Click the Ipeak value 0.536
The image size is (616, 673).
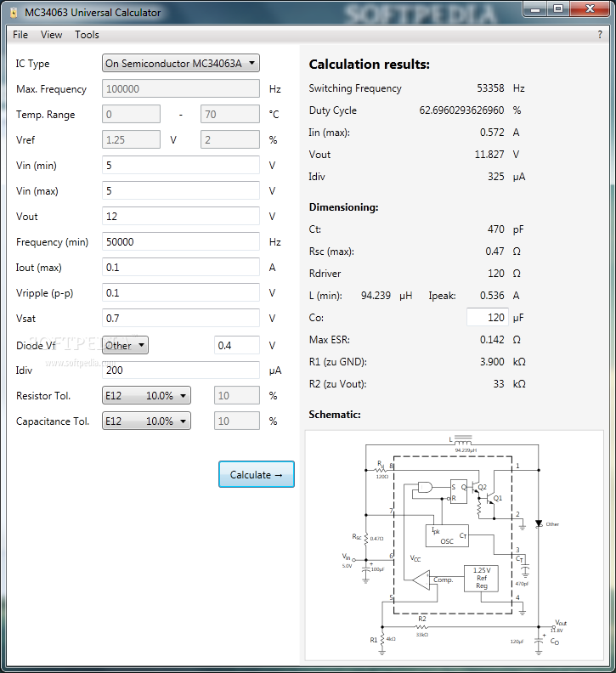pos(492,296)
